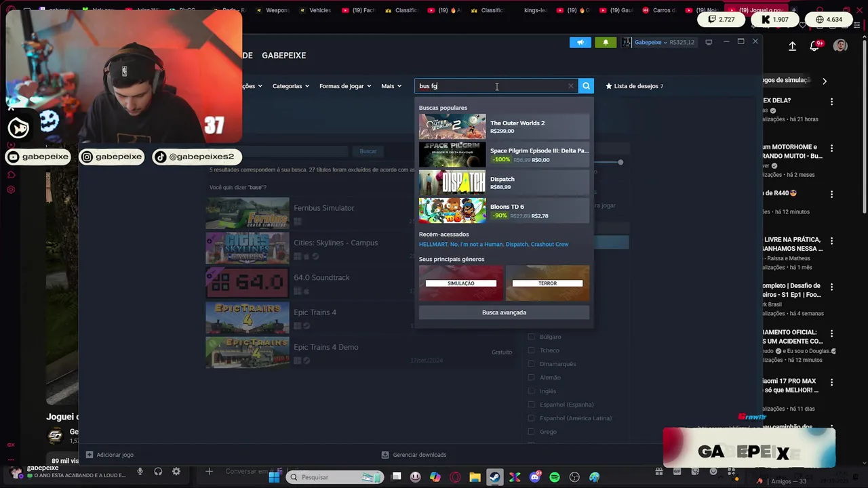The height and width of the screenshot is (488, 868).
Task: Open Discord user settings gear
Action: coord(176,472)
